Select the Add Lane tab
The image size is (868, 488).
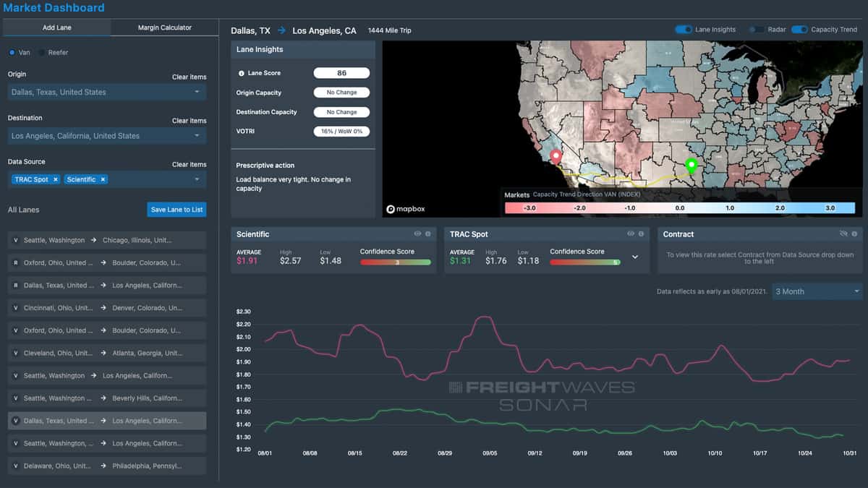pyautogui.click(x=56, y=27)
